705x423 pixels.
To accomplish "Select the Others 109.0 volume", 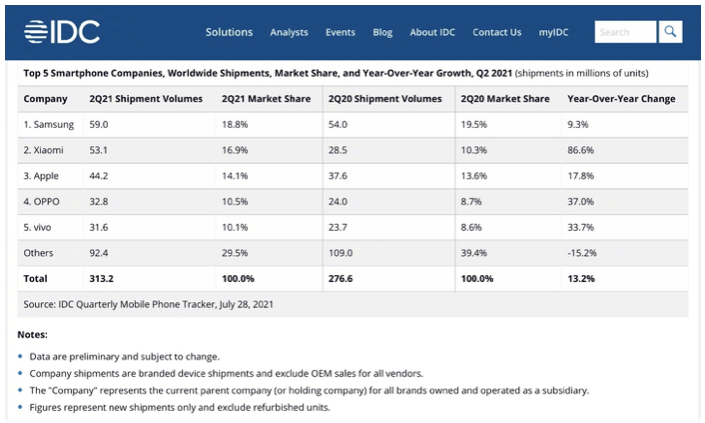I will 340,253.
